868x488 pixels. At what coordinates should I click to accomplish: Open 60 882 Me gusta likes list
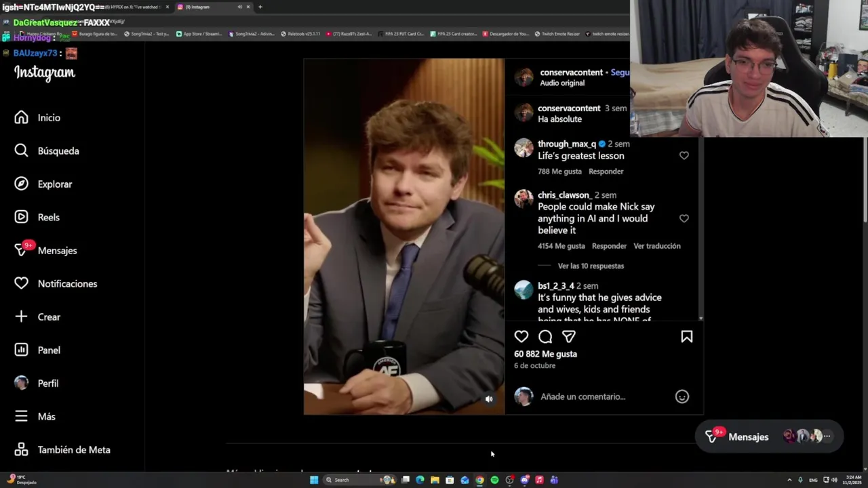[545, 354]
